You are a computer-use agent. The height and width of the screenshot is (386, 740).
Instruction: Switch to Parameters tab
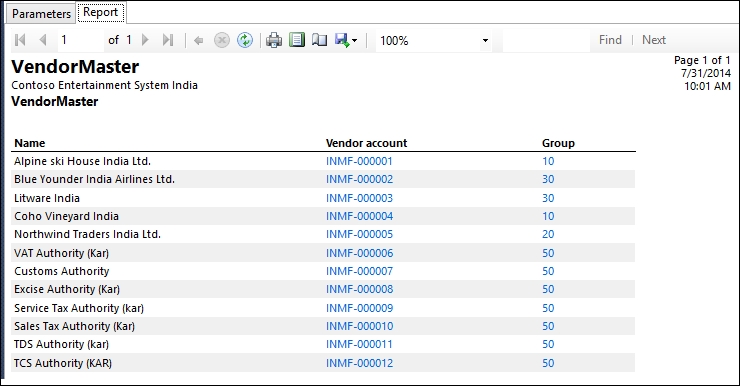point(41,13)
